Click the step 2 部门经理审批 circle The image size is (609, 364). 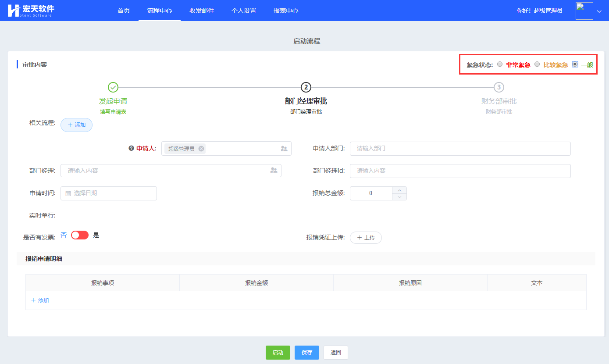[306, 87]
